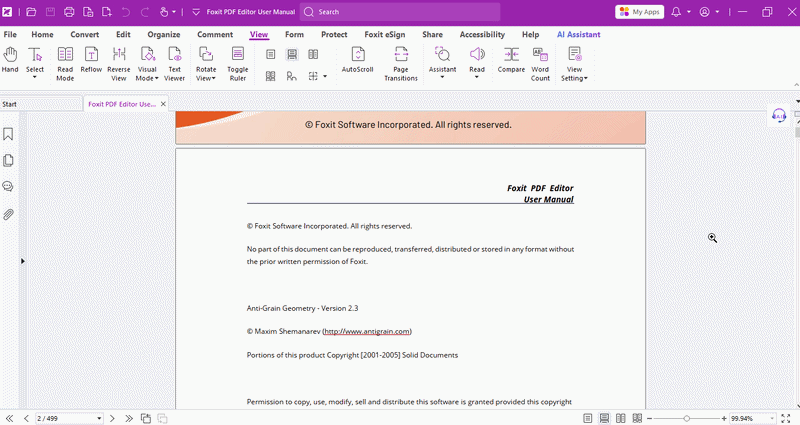
Task: Go to previous page
Action: (x=26, y=418)
